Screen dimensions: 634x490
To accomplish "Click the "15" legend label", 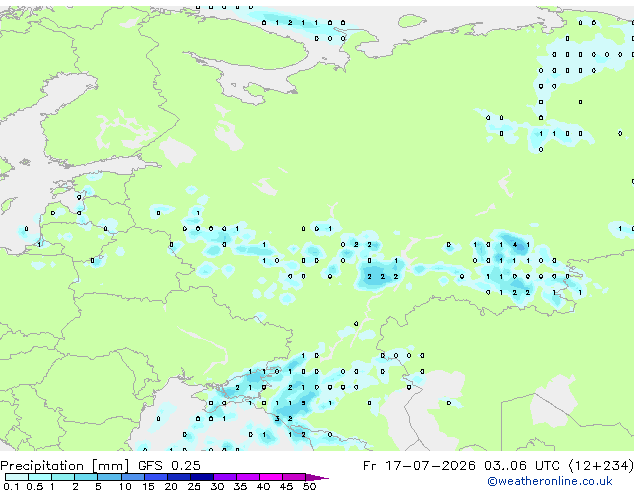I will pos(148,486).
